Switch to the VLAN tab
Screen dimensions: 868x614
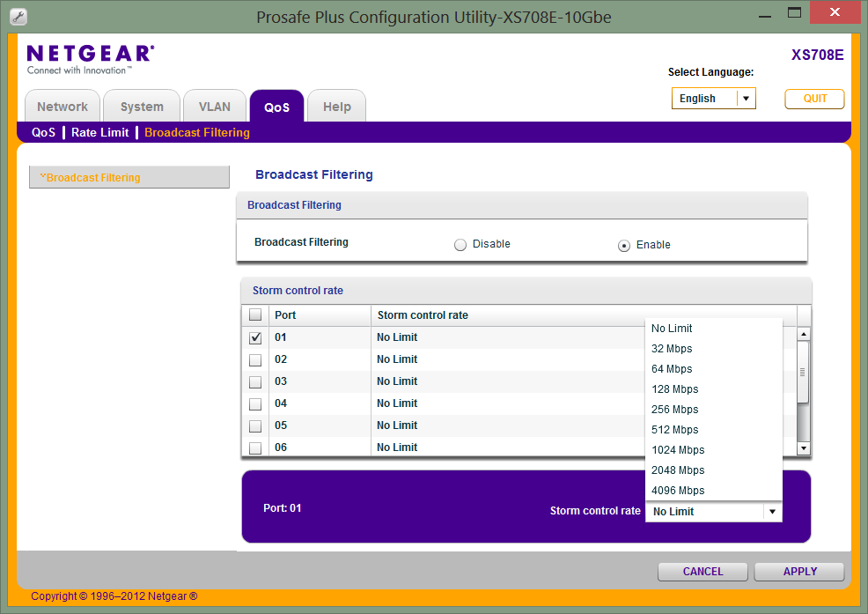pyautogui.click(x=215, y=106)
